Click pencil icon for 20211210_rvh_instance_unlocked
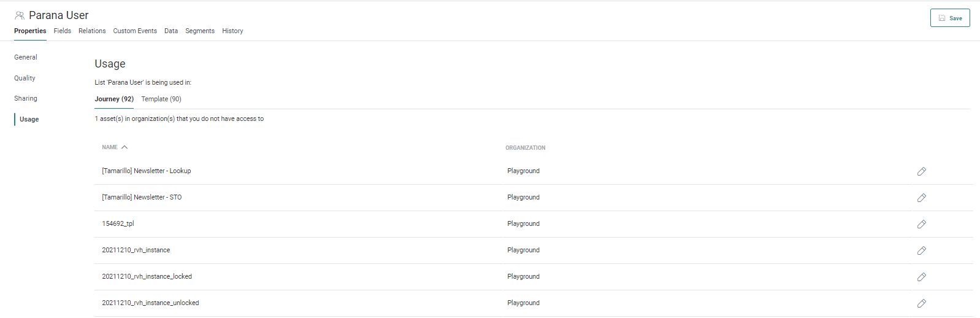Image resolution: width=980 pixels, height=318 pixels. [921, 303]
